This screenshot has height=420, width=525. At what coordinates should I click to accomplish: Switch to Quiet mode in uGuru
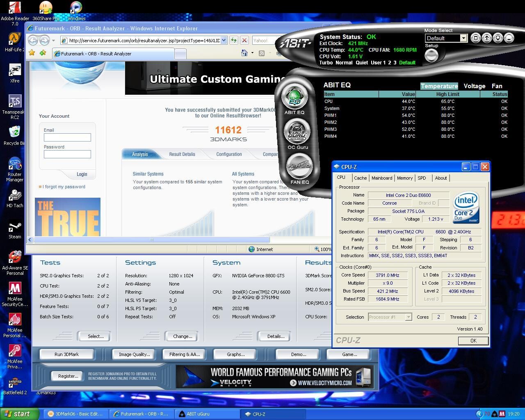pos(362,63)
